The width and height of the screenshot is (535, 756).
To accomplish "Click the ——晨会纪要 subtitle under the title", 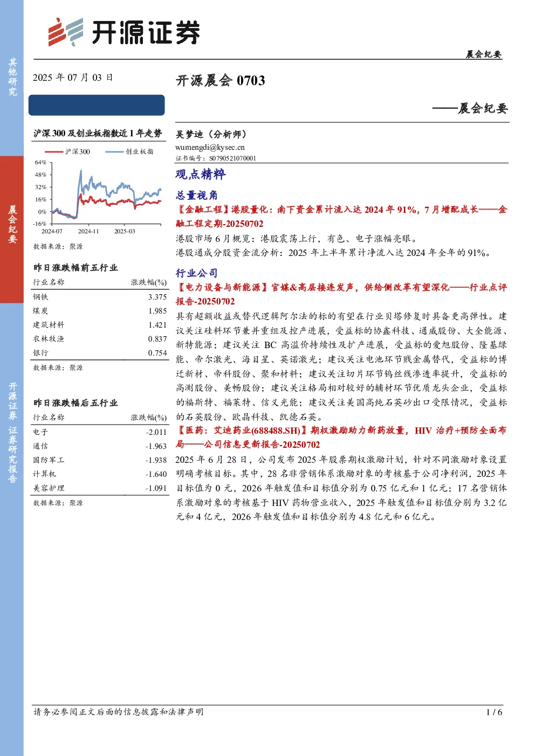I will pos(470,109).
